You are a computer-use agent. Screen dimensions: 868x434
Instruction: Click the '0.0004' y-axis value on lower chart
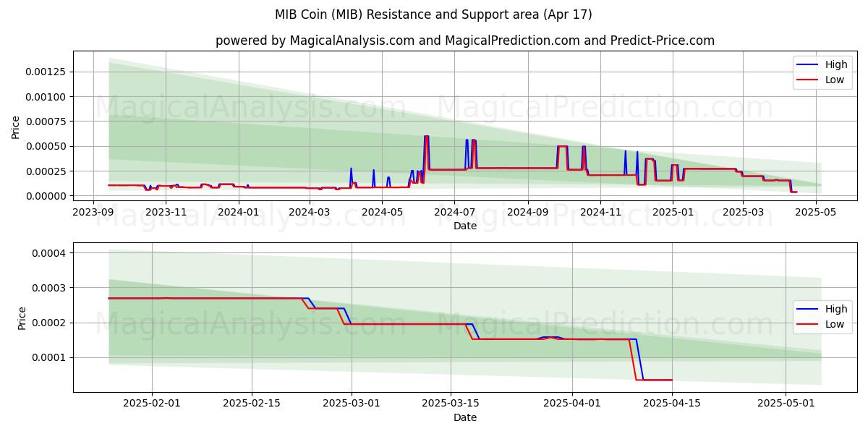click(50, 253)
